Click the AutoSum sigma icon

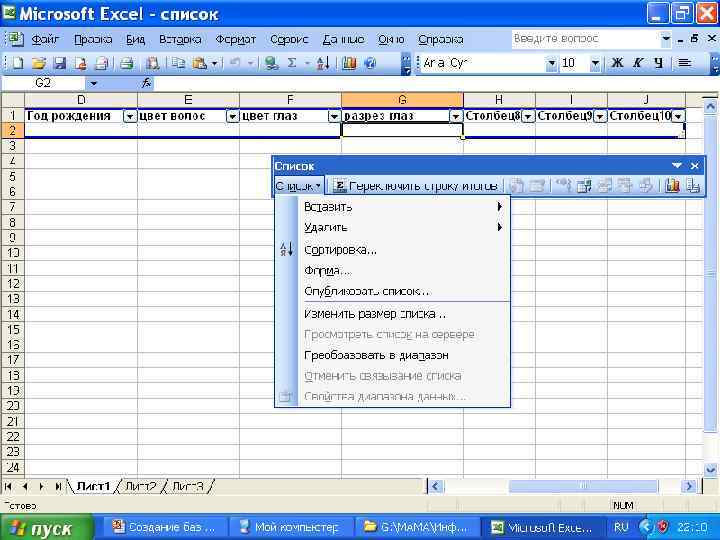point(292,63)
